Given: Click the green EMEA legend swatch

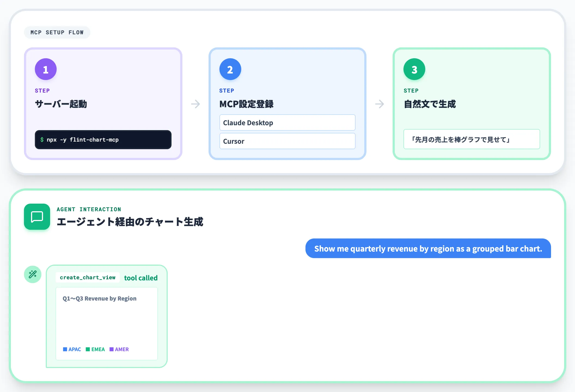Looking at the screenshot, I should (88, 349).
